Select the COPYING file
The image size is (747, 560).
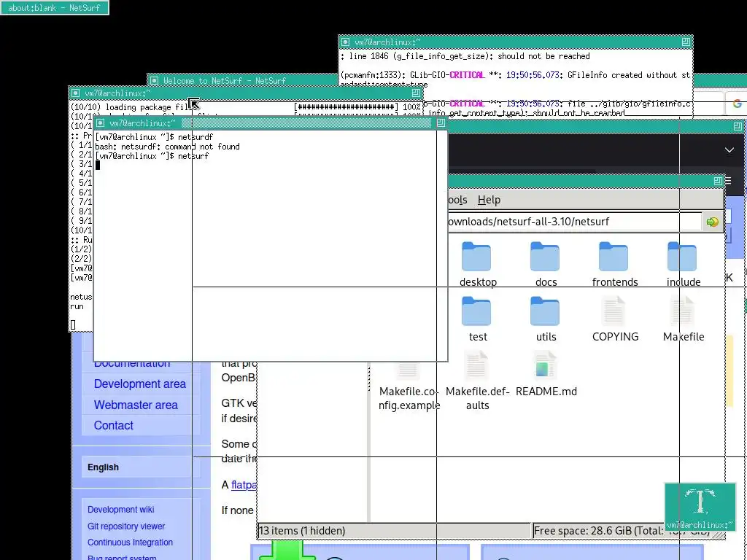(614, 319)
